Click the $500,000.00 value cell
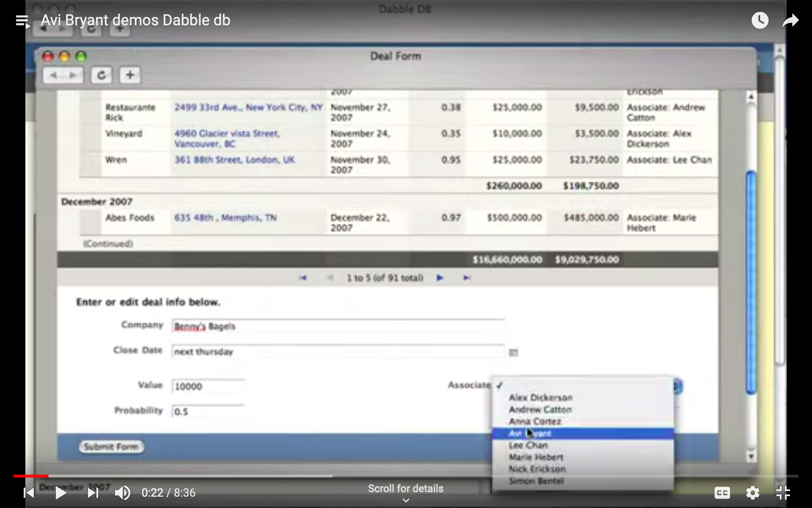 [514, 217]
